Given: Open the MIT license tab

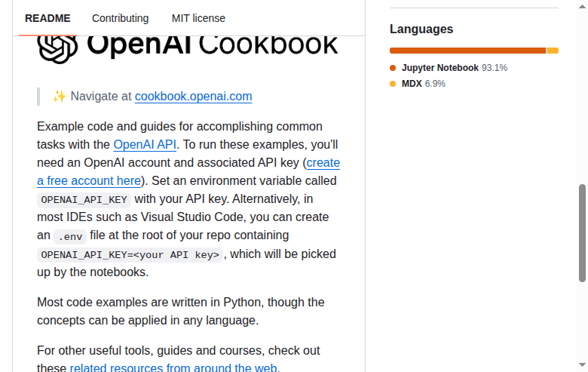Looking at the screenshot, I should [x=198, y=18].
